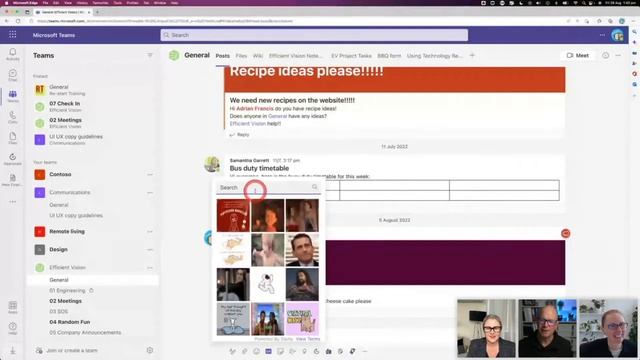Screen dimensions: 640x360
Task: Open the Using Technology tab
Action: 434,56
